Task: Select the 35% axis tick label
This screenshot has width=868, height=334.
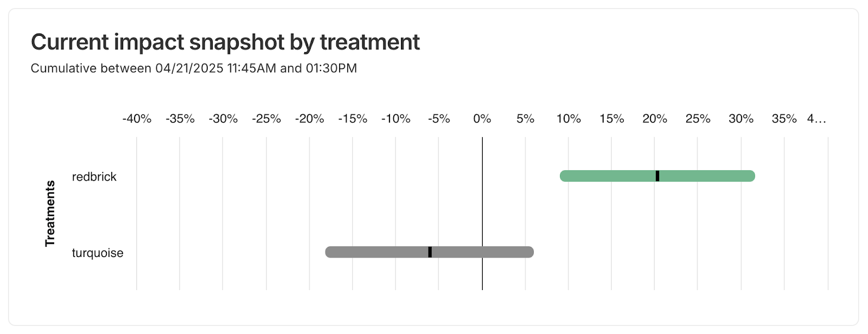Action: pos(784,119)
